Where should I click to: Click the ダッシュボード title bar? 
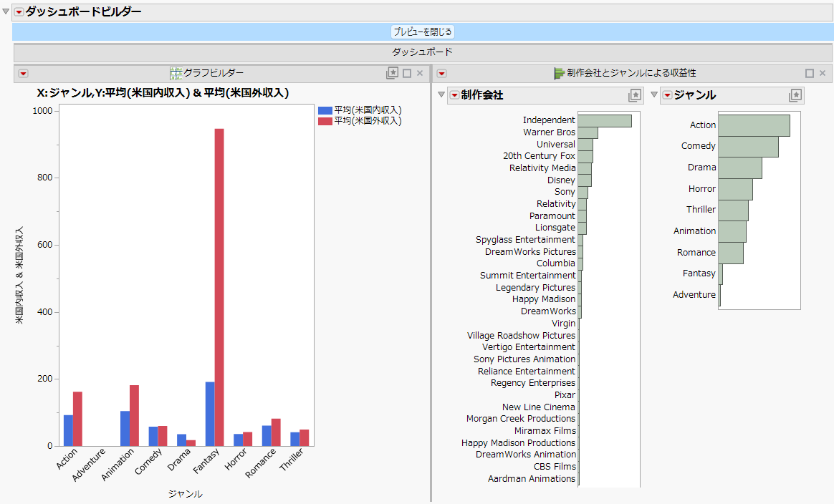coord(422,52)
